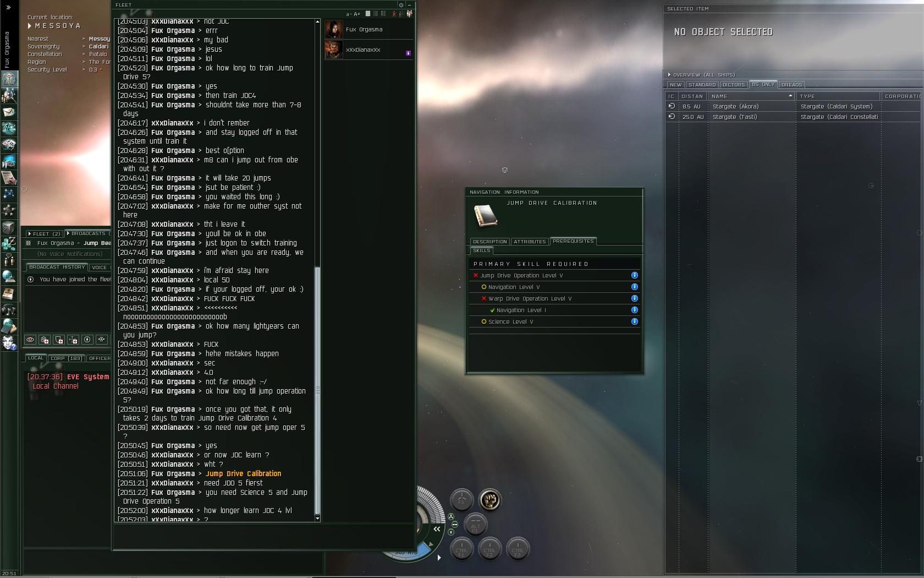
Task: Open the EVE Mail envelope icon in sidebar
Action: pos(9,112)
